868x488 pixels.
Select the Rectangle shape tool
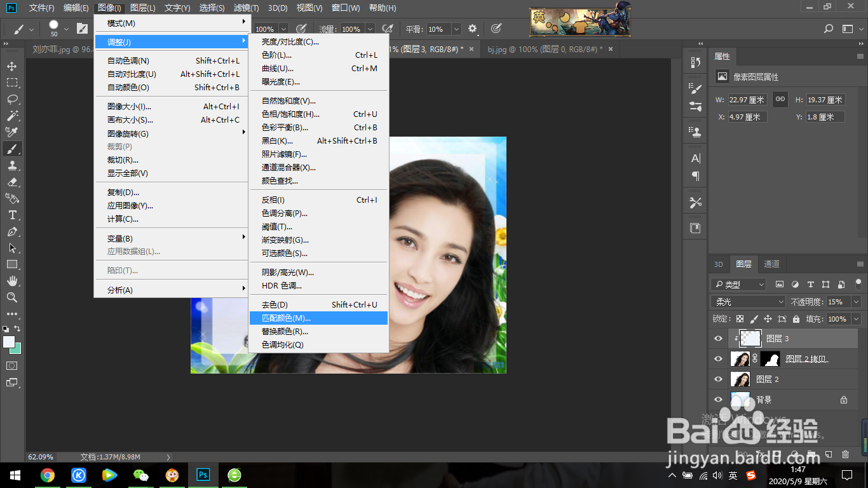coord(12,264)
